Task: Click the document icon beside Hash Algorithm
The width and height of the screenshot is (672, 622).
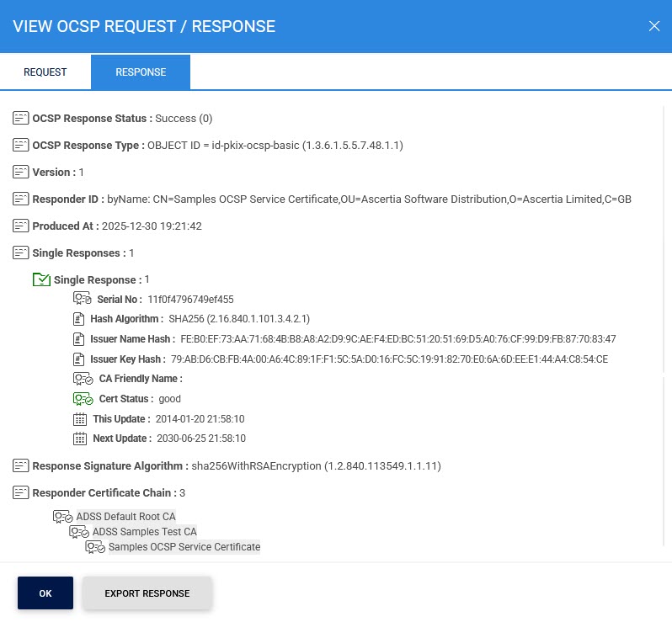Action: [80, 319]
